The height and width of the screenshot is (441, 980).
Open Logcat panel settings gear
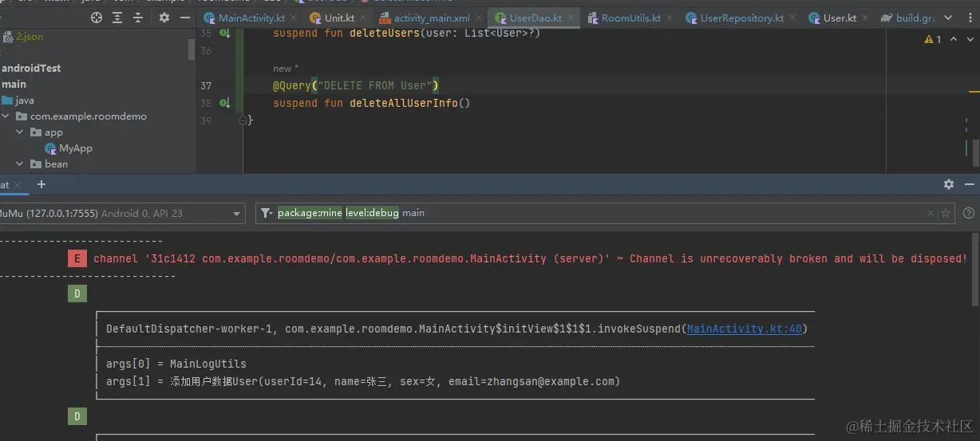point(948,184)
